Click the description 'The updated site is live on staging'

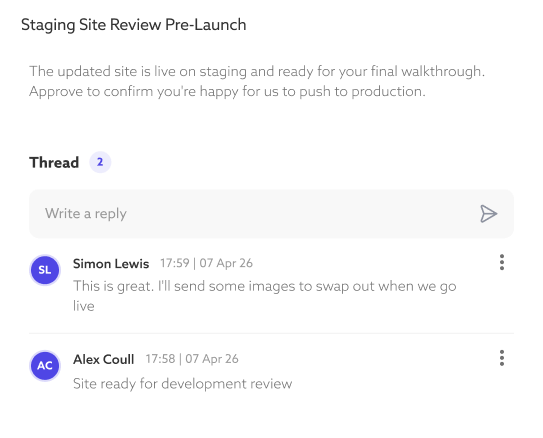pyautogui.click(x=257, y=81)
